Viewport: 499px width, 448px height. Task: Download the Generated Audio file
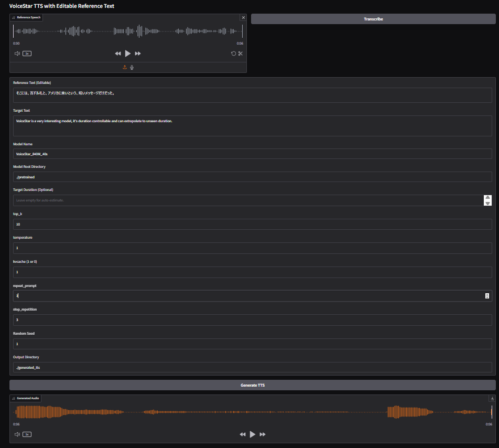tap(492, 398)
